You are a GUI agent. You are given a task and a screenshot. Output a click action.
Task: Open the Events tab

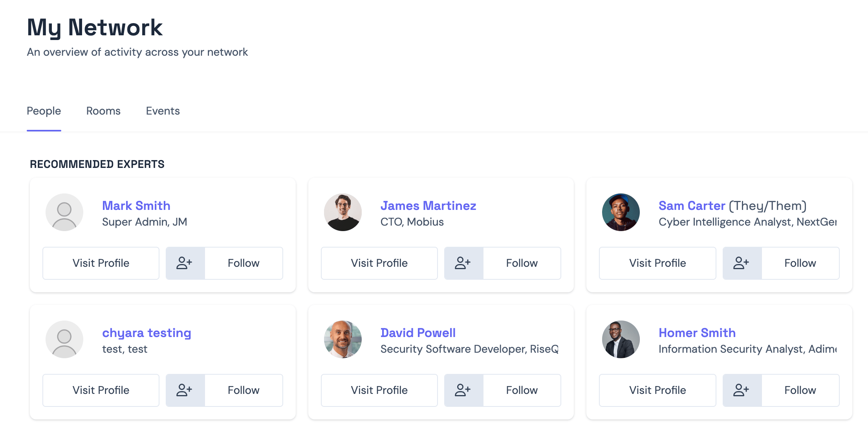click(163, 111)
